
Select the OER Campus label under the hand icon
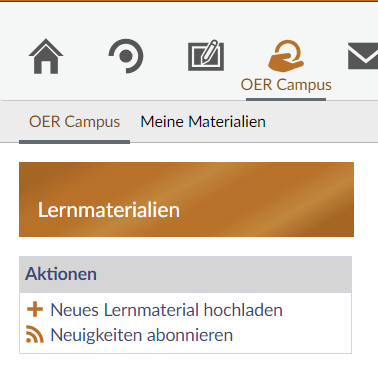[286, 85]
